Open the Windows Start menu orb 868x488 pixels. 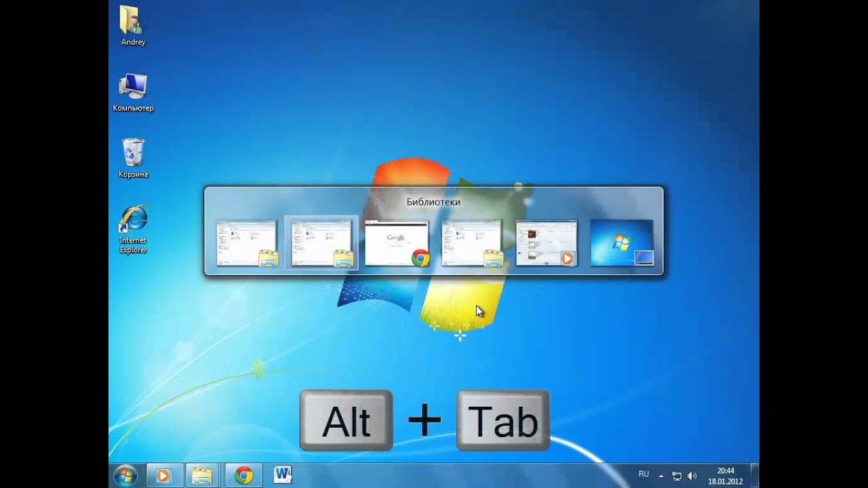[x=125, y=476]
